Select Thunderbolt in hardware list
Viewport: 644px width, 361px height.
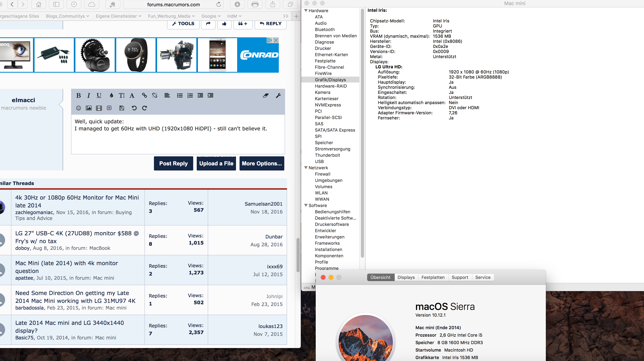pos(327,155)
